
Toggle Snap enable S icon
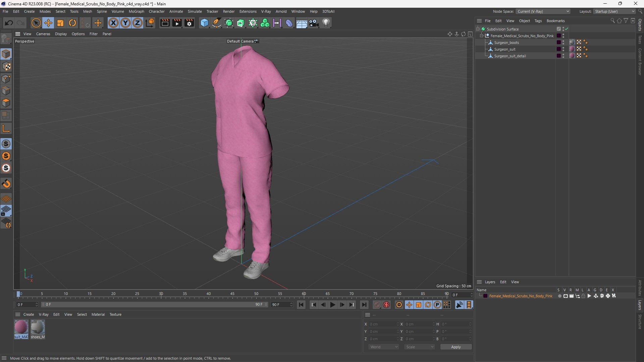(6, 144)
